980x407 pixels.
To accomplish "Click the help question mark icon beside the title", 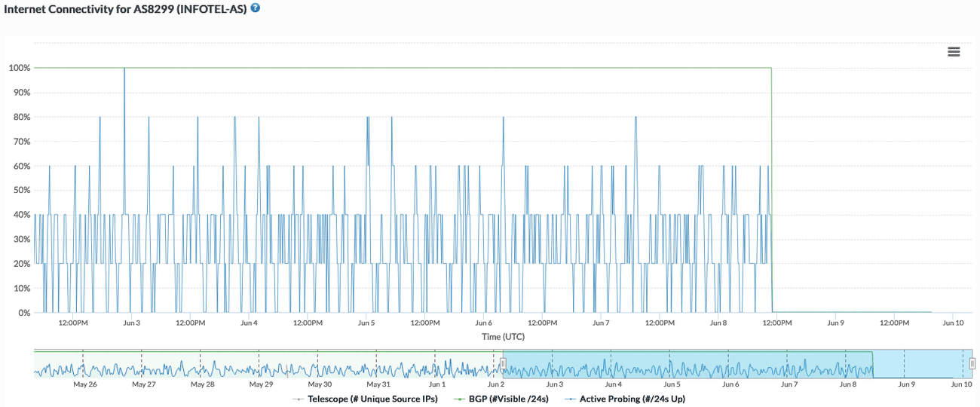I will [x=256, y=8].
